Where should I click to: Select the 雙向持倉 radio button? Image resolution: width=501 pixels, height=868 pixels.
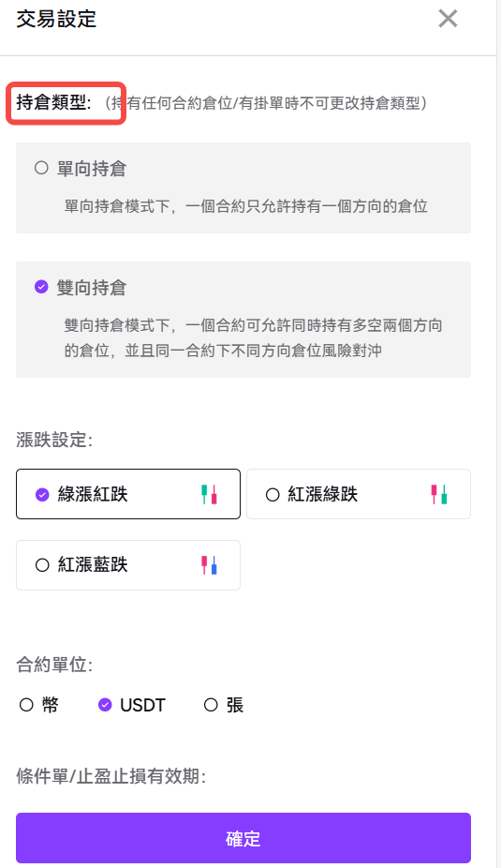(x=41, y=287)
